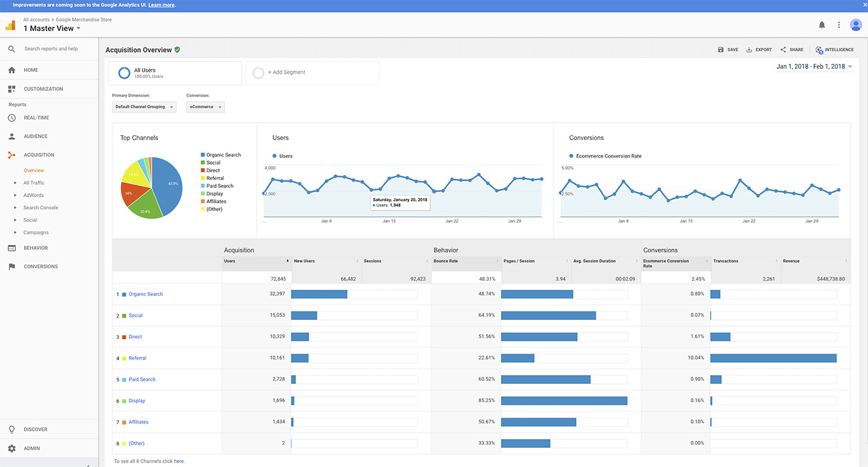Click the Home icon in sidebar
This screenshot has height=467, width=868.
coord(12,70)
